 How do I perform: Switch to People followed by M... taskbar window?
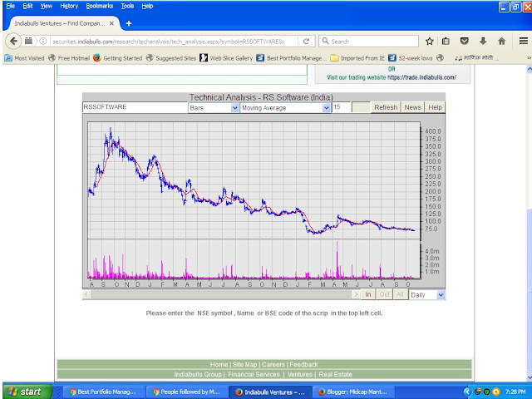click(186, 392)
